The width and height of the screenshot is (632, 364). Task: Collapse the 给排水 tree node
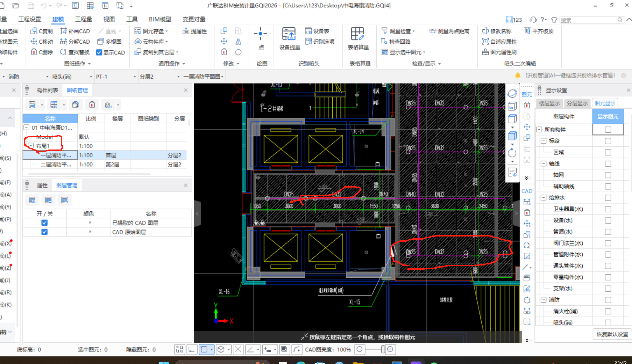click(x=544, y=198)
